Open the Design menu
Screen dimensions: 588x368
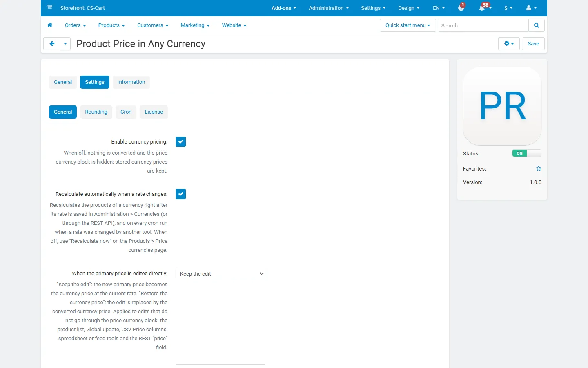(x=409, y=8)
